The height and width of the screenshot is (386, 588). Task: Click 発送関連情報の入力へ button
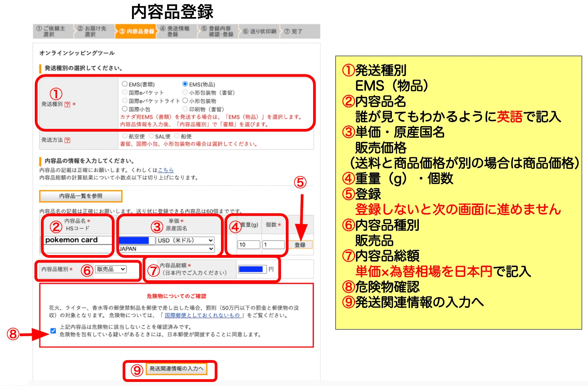(x=176, y=369)
